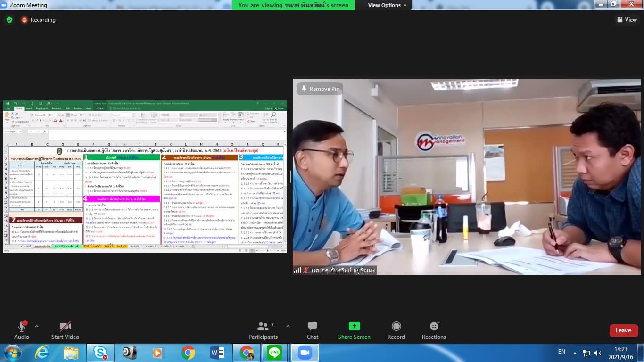Click the system volume speaker icon

point(598,353)
